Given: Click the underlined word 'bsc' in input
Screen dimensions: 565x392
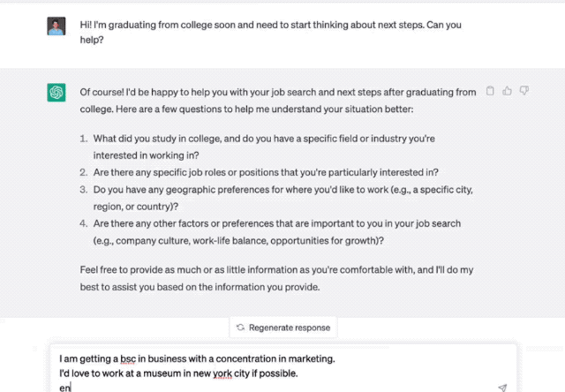Looking at the screenshot, I should 128,358.
